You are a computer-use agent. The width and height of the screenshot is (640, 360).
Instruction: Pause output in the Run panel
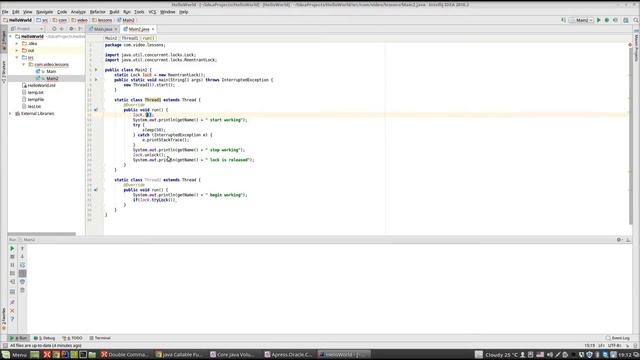click(x=12, y=265)
